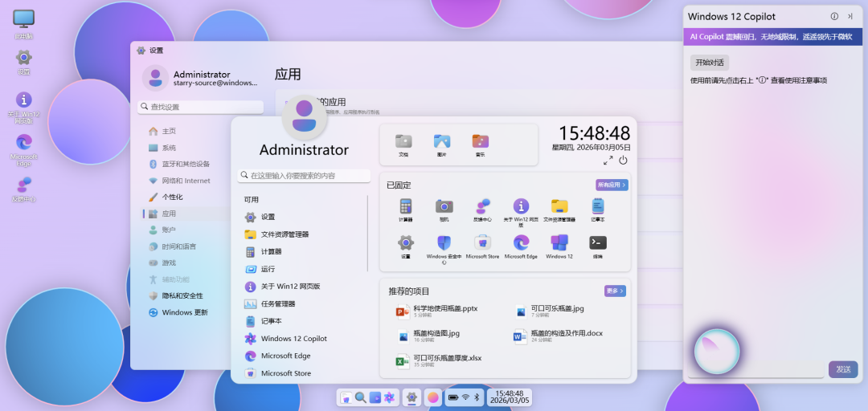Click 更多 chevron in 推荐的项目

tap(615, 291)
